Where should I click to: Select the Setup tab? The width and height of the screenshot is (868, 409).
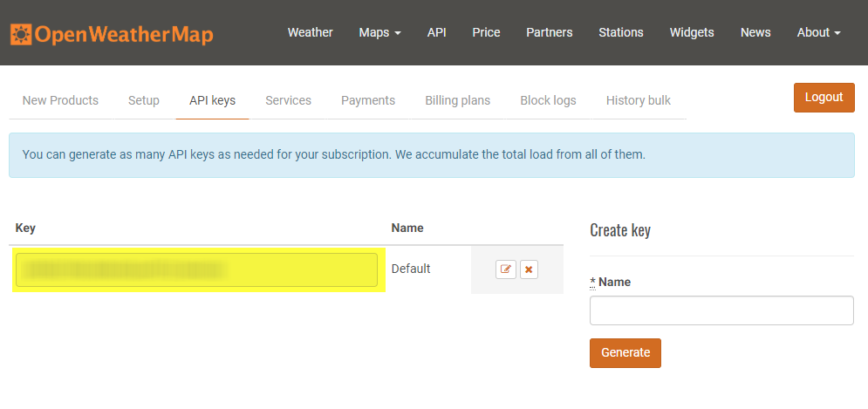tap(144, 100)
